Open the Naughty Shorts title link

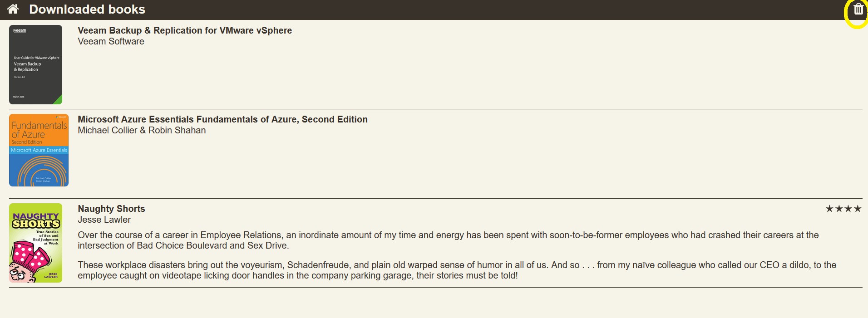111,209
